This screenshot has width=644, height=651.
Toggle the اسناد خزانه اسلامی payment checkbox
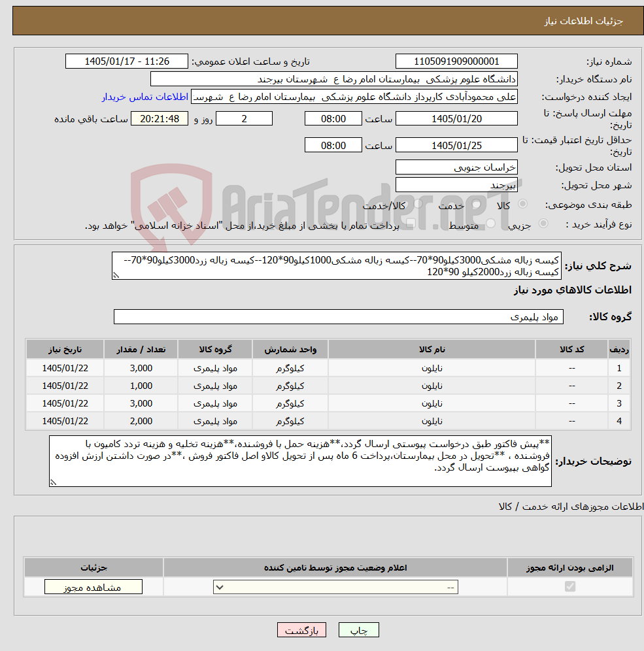(410, 224)
